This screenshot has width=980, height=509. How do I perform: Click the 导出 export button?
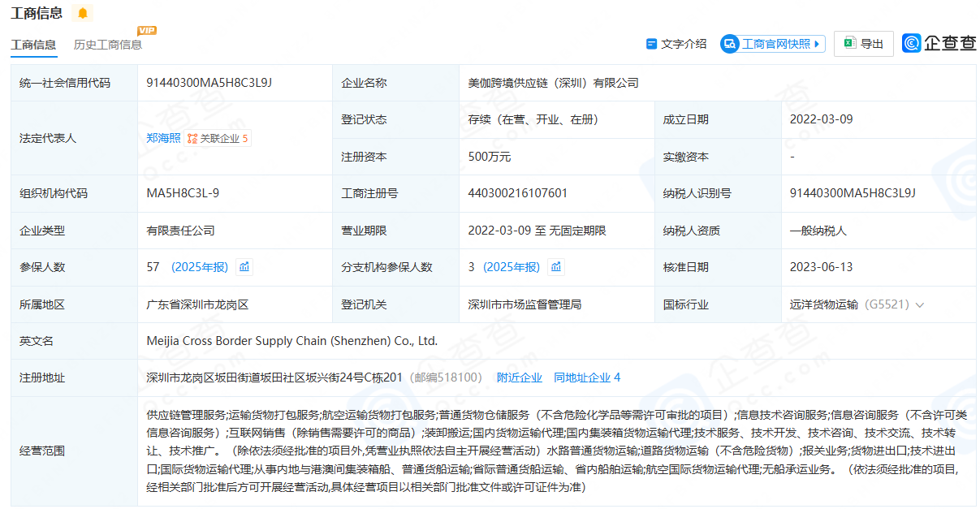864,44
